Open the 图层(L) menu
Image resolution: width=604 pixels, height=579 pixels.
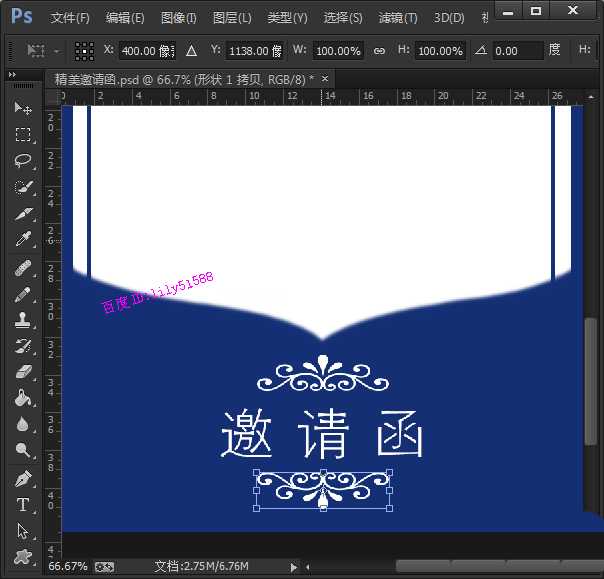click(x=232, y=18)
